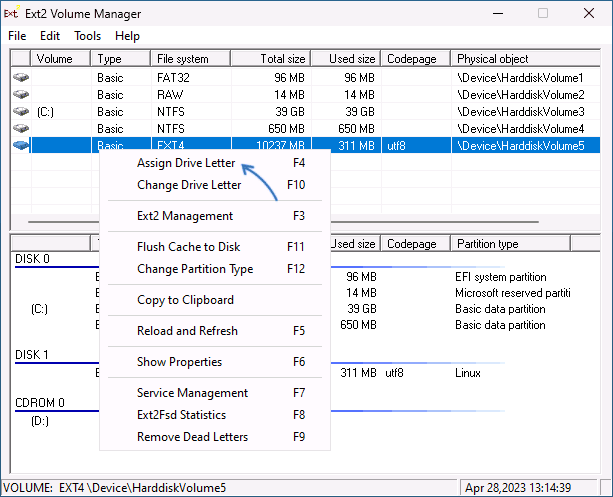Choose Remove Dead Letters
613x497 pixels.
coord(215,437)
